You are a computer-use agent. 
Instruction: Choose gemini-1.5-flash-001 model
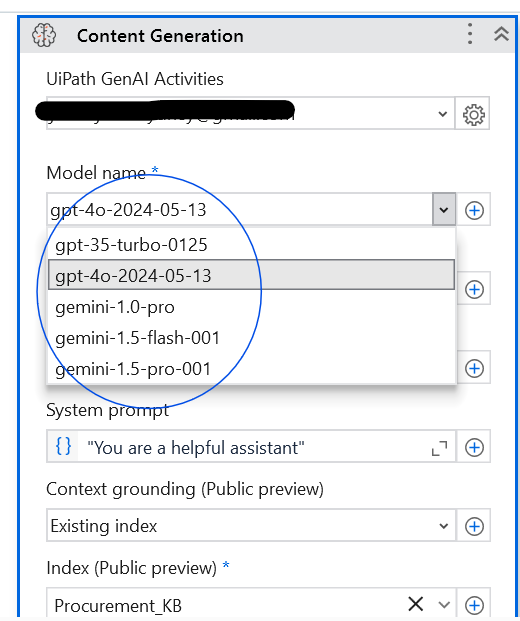[x=251, y=338]
